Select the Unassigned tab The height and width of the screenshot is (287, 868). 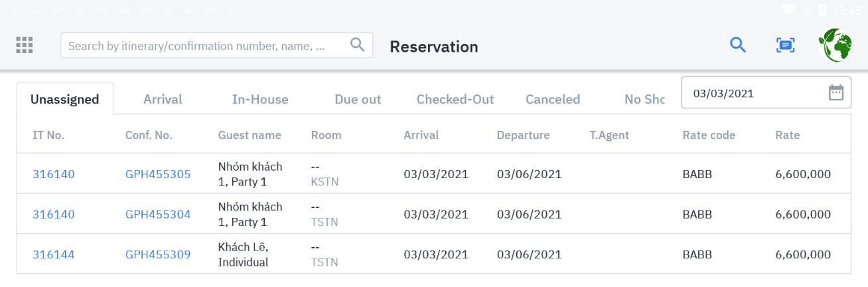tap(65, 100)
